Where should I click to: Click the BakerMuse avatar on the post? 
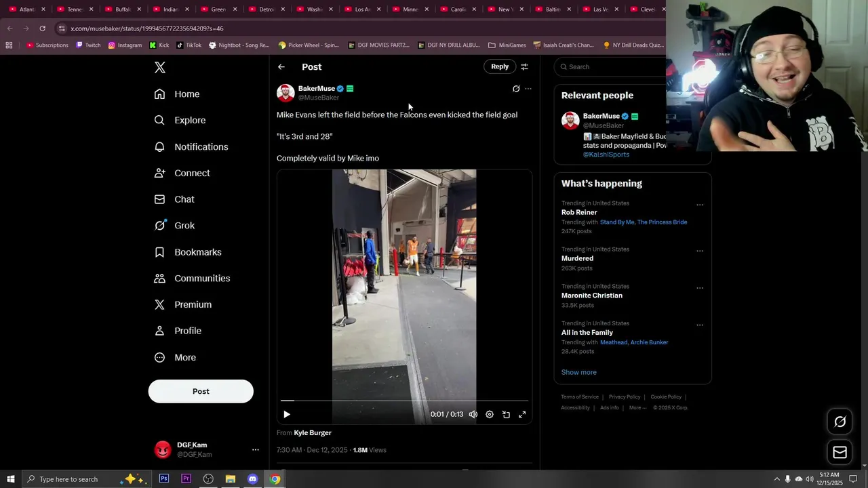pyautogui.click(x=285, y=93)
